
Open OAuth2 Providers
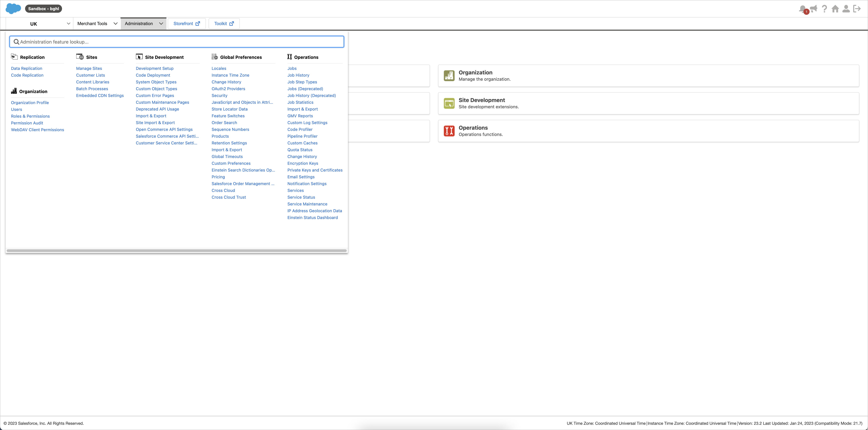[228, 89]
